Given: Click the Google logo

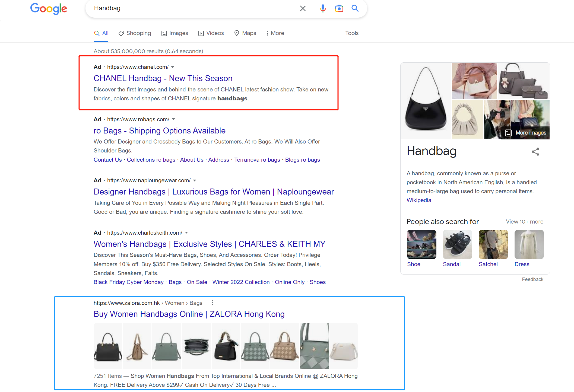Looking at the screenshot, I should click(x=49, y=9).
